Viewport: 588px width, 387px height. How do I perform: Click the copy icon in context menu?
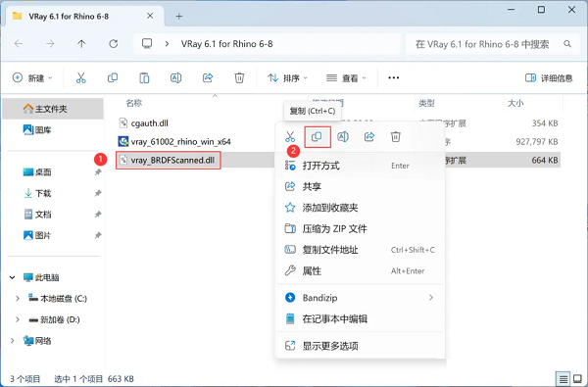pos(317,136)
